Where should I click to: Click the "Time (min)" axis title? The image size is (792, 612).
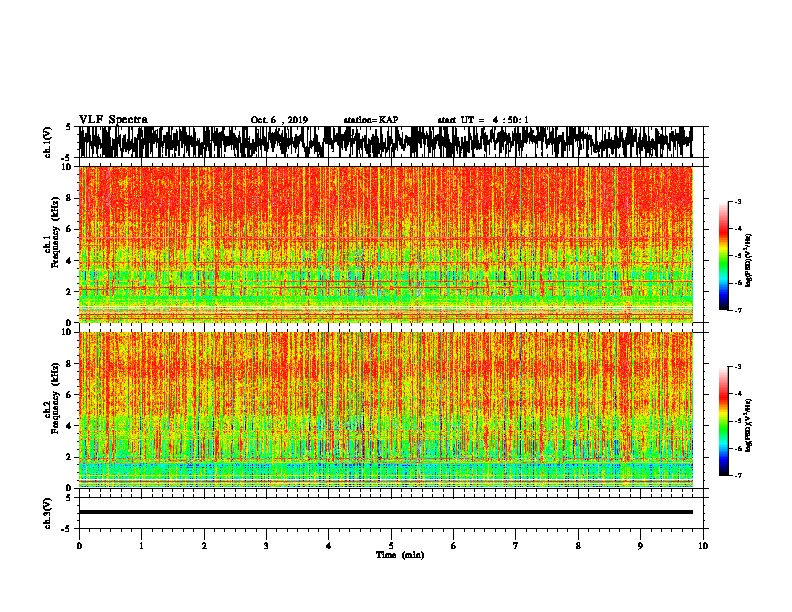coord(400,555)
